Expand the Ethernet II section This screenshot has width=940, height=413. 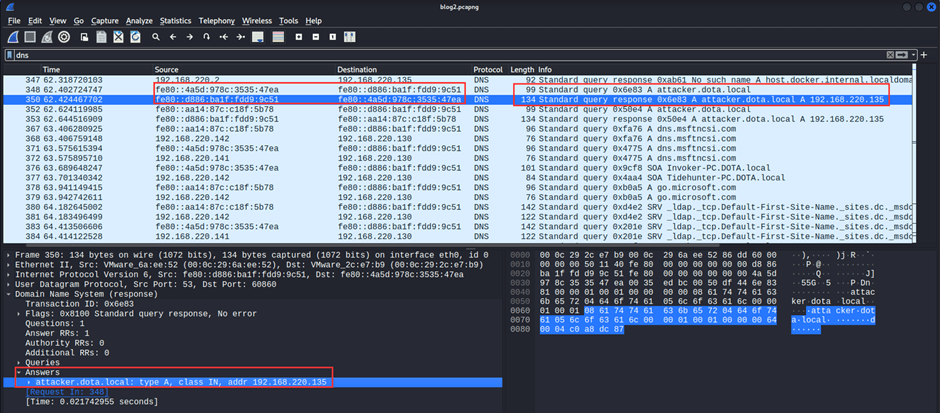coord(8,265)
